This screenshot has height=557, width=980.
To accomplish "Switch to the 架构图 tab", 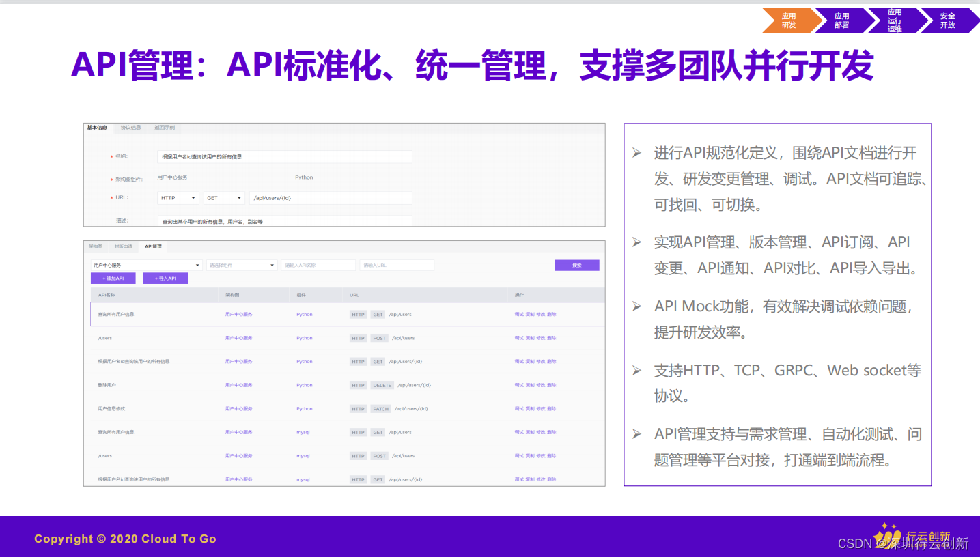I will tap(96, 246).
